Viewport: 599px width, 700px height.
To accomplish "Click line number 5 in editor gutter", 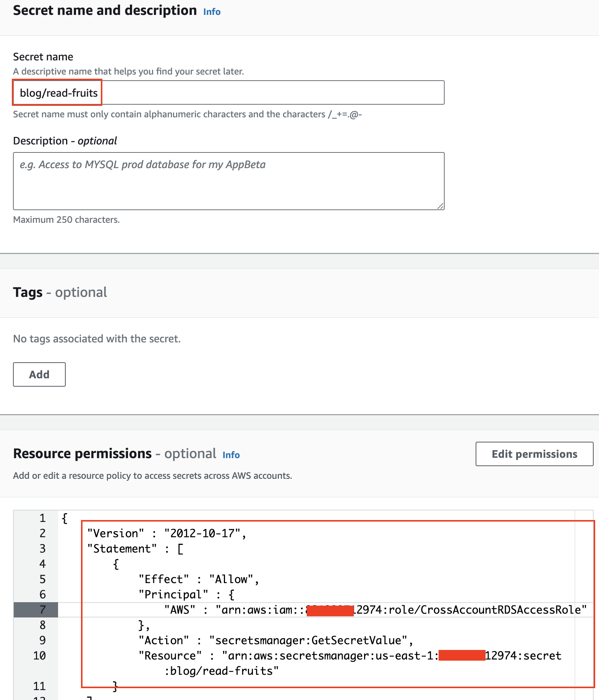I will click(x=42, y=579).
